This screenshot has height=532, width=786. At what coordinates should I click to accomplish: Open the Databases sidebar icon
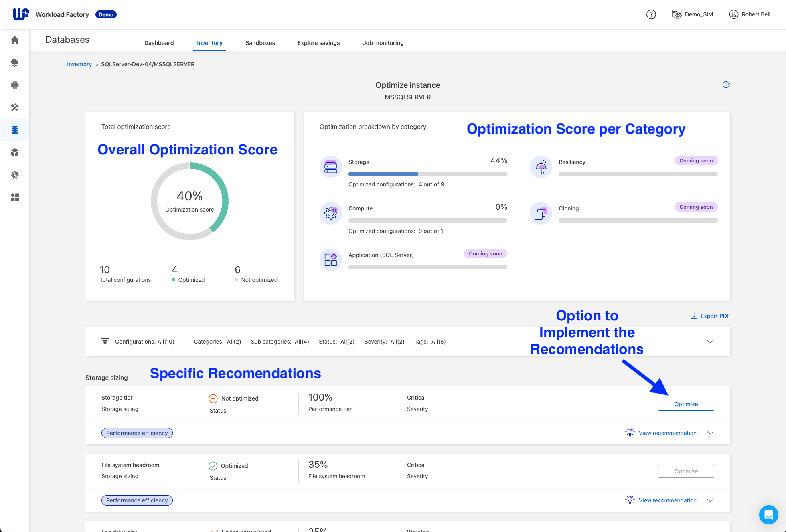tap(15, 130)
